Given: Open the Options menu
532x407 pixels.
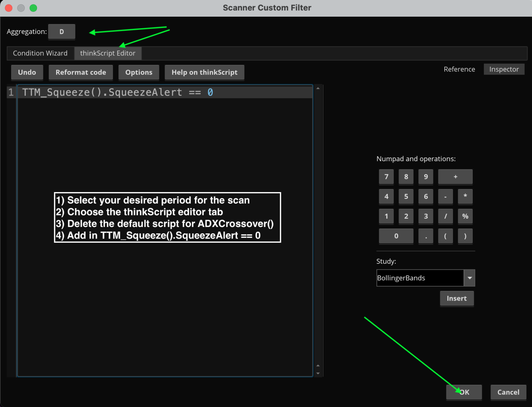Looking at the screenshot, I should point(139,72).
